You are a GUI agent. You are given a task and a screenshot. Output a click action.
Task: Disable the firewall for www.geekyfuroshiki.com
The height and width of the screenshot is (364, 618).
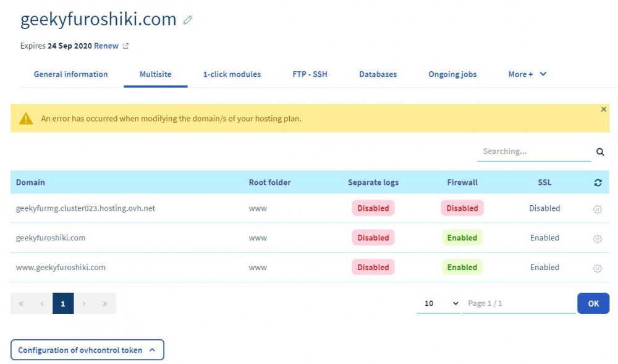tap(462, 267)
